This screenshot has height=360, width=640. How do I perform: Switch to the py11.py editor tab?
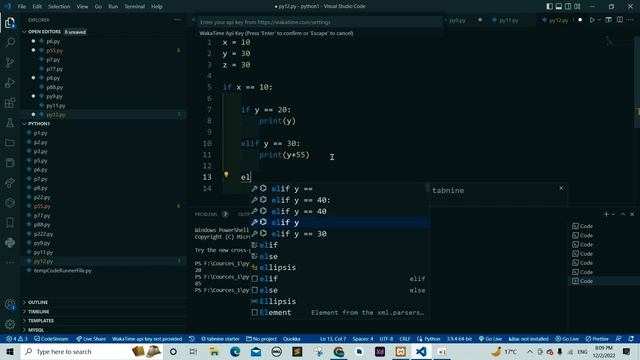(x=509, y=20)
